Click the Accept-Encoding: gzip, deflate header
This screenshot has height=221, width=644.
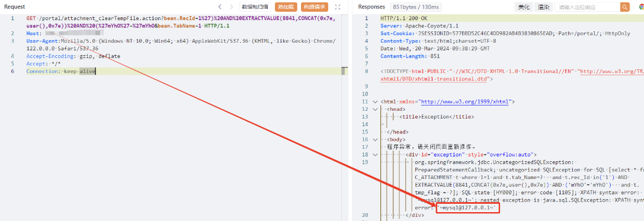coord(73,56)
